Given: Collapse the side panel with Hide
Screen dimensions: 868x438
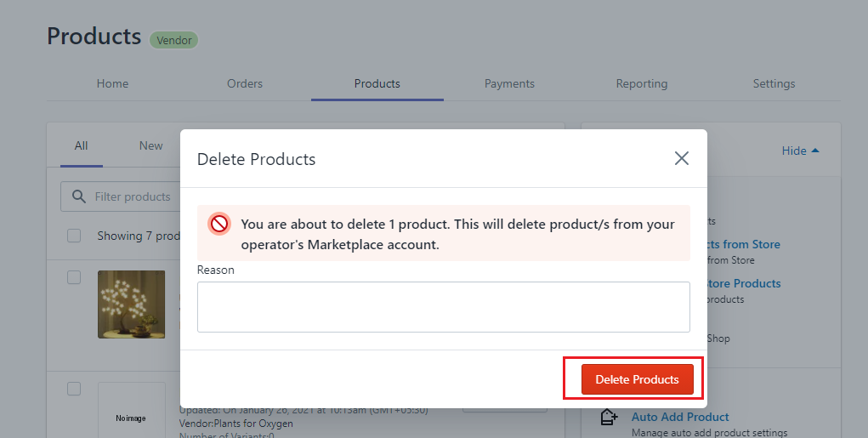Looking at the screenshot, I should click(800, 151).
